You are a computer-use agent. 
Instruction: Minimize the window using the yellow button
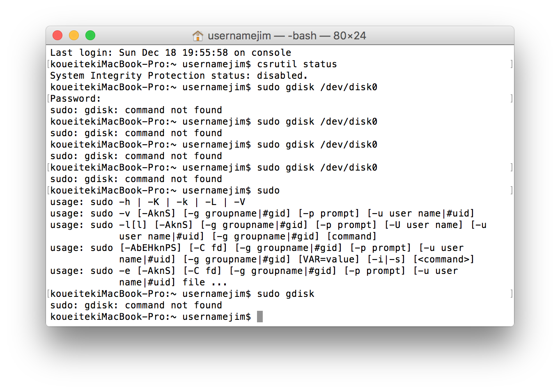pos(74,36)
